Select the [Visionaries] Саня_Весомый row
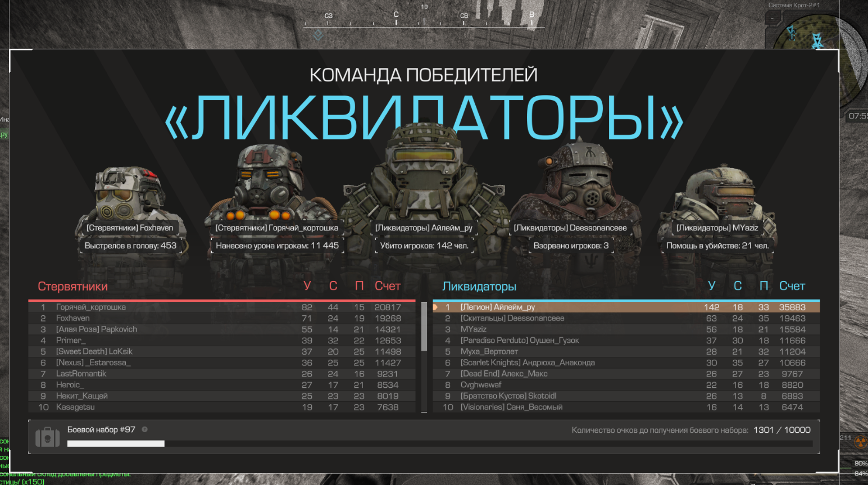The image size is (868, 485). (626, 407)
